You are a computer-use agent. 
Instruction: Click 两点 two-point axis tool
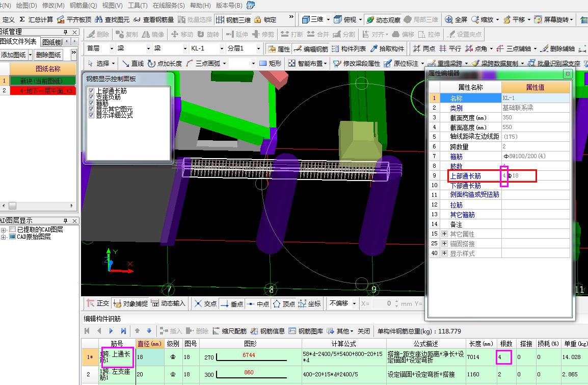424,49
